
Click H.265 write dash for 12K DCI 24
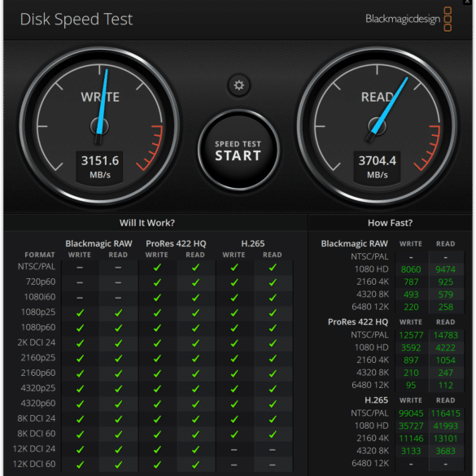[234, 450]
